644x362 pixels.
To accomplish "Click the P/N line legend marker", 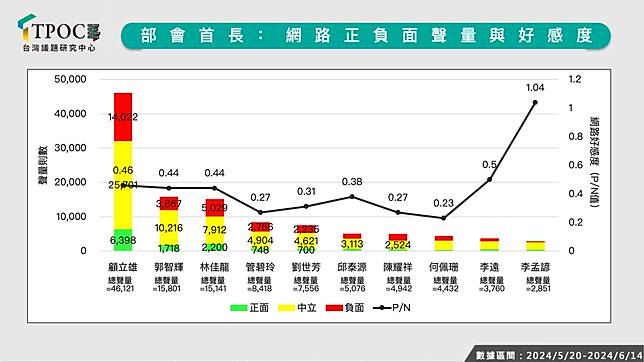I will click(x=382, y=308).
